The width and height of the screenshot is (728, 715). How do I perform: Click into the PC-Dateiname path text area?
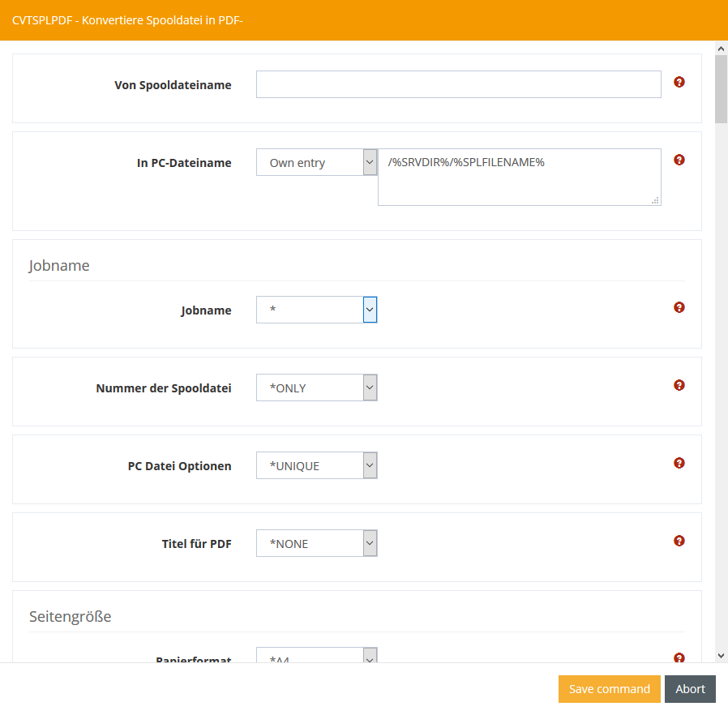click(x=519, y=177)
